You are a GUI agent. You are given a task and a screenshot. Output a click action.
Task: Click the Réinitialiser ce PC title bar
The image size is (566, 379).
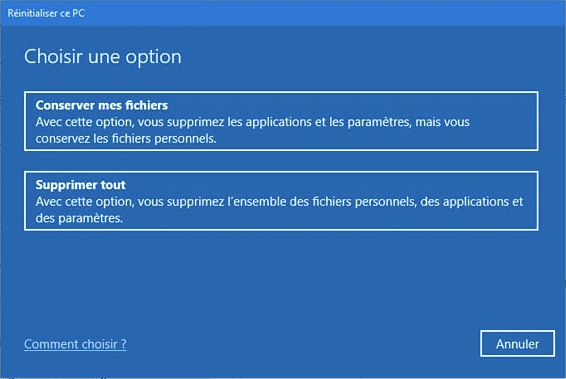point(283,13)
